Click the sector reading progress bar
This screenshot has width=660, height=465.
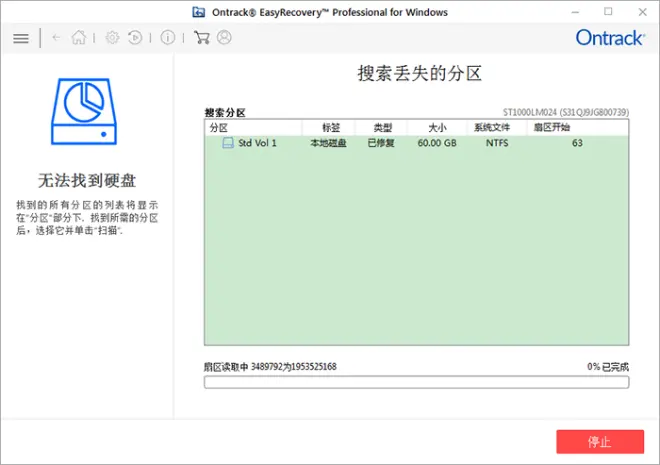click(417, 382)
